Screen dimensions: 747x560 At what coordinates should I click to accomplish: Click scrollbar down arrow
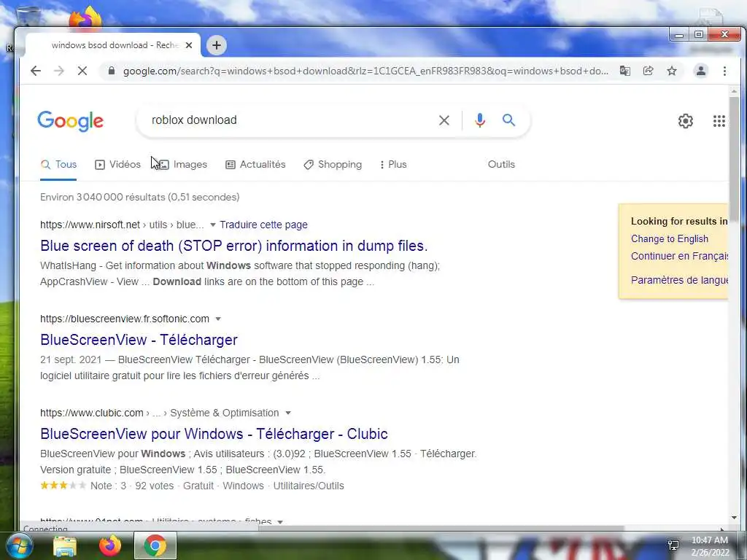click(x=734, y=518)
